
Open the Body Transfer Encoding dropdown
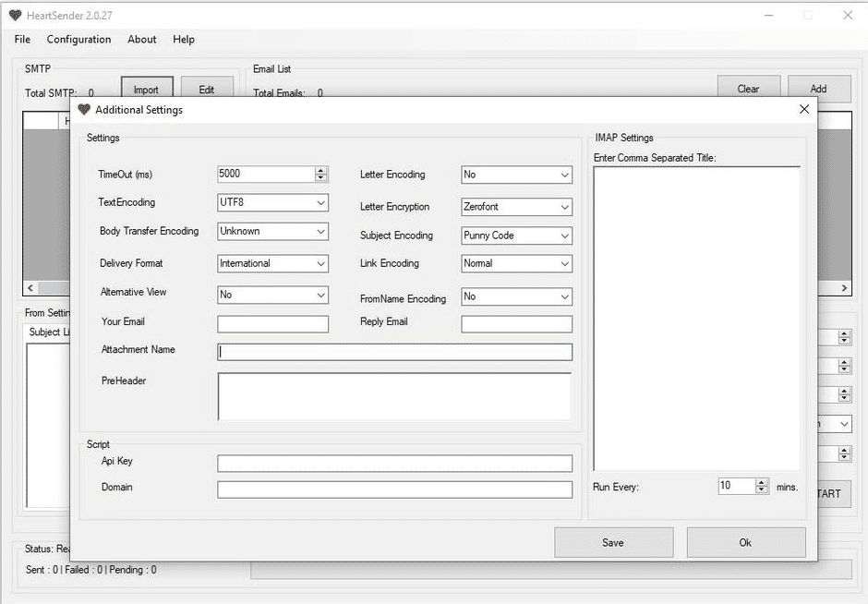tap(320, 231)
